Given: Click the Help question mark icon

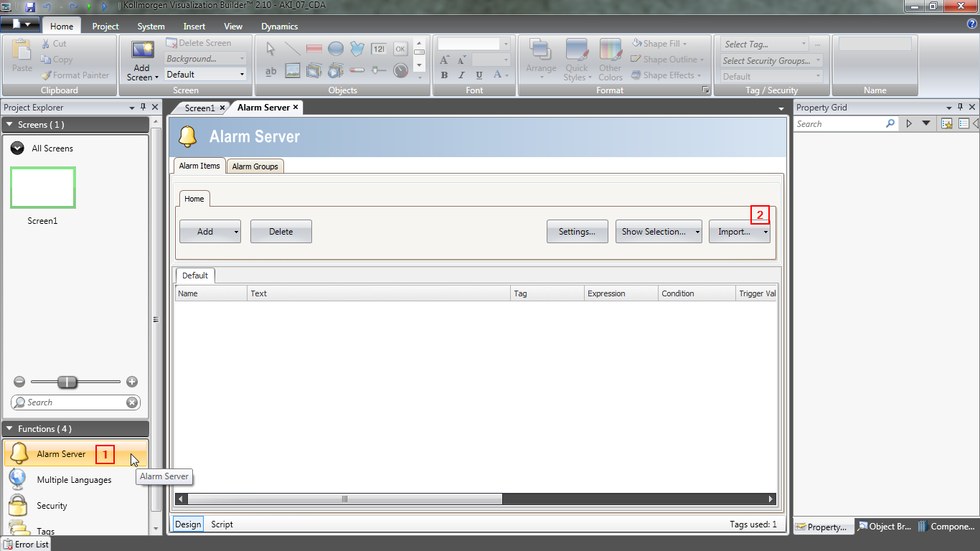Looking at the screenshot, I should (x=972, y=24).
